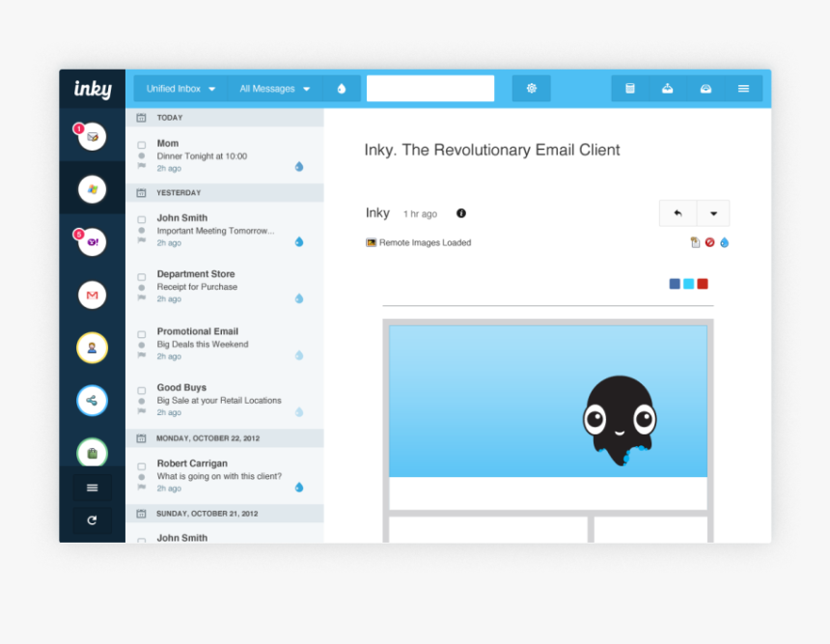Open the contacts view icon
Viewport: 830px width, 644px height.
[92, 348]
